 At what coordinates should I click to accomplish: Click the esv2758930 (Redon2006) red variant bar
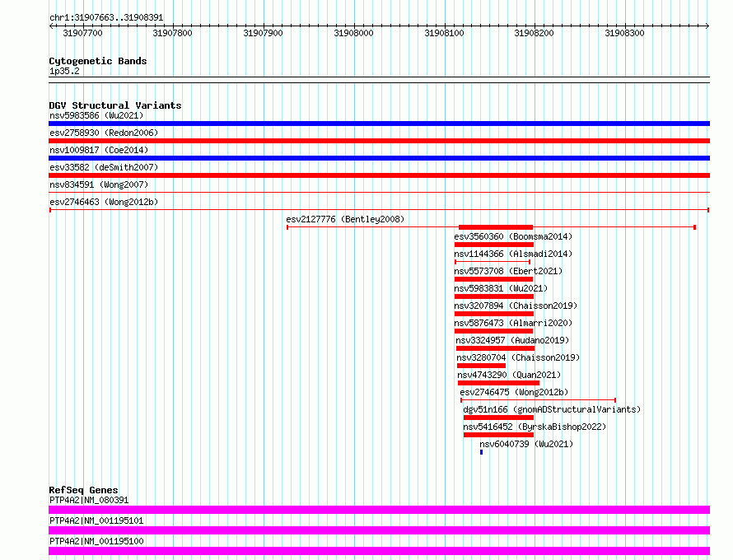click(x=379, y=141)
